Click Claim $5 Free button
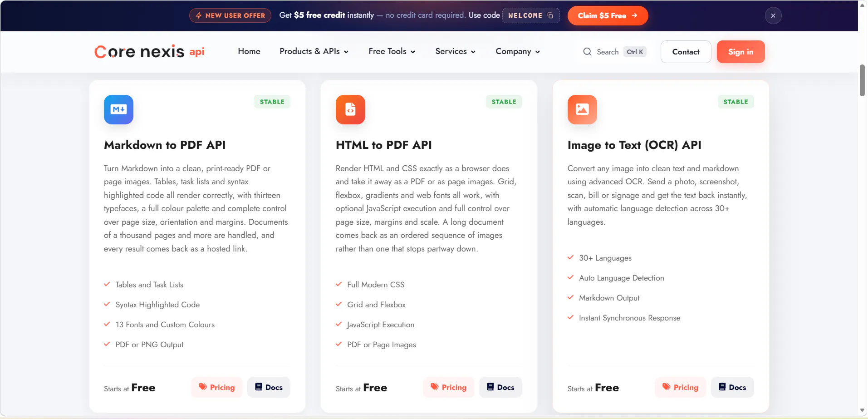This screenshot has height=419, width=868. [x=608, y=15]
